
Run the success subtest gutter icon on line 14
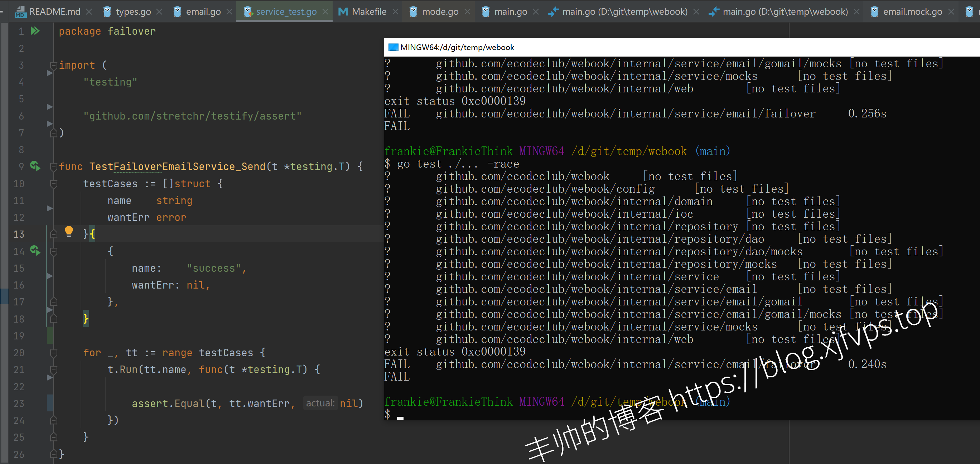[35, 250]
